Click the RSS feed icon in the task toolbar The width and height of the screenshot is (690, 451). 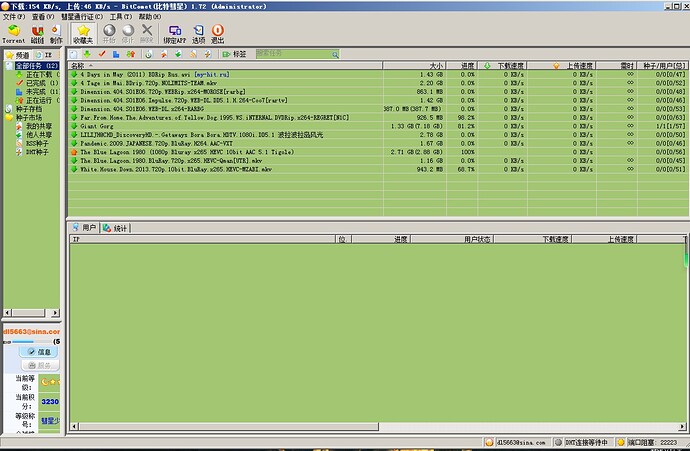[x=193, y=54]
